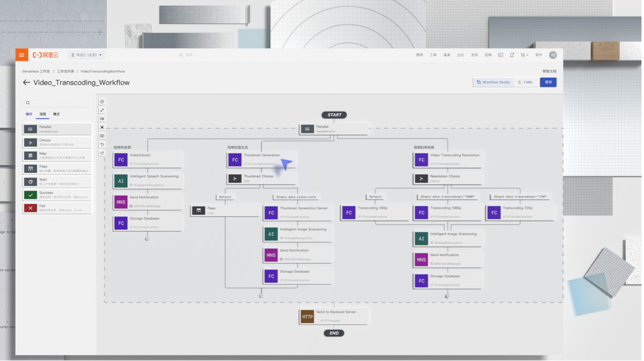Select the 操作 tab in left panel

pos(29,114)
